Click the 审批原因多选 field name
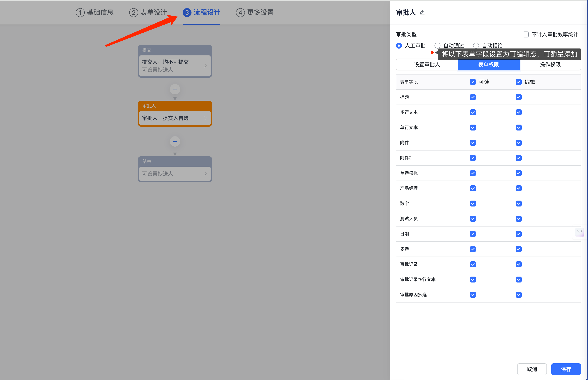The image size is (588, 380). click(413, 295)
